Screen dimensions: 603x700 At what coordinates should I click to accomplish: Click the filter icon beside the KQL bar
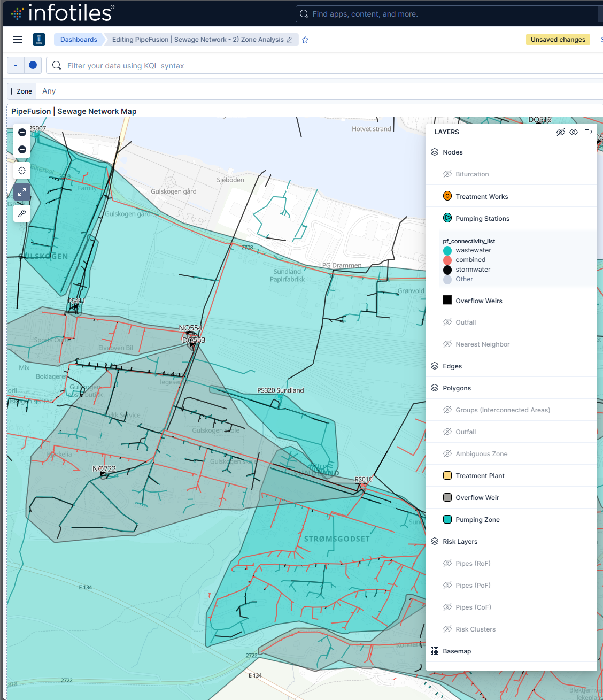pos(15,65)
